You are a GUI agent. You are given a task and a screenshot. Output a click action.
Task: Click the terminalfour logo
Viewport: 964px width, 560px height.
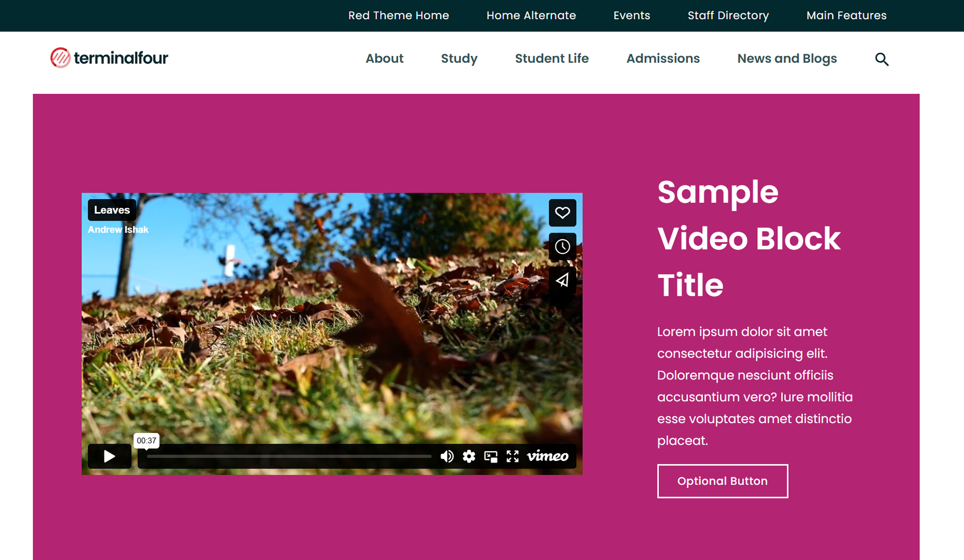point(109,58)
